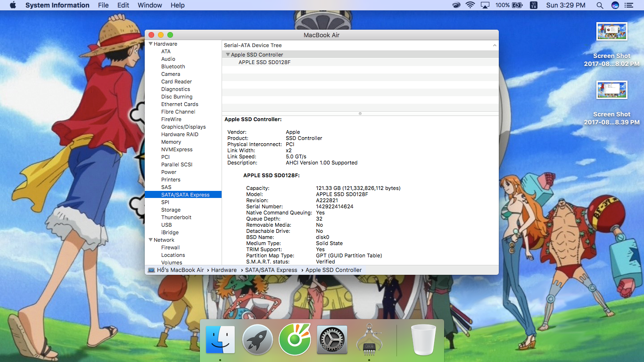Collapse the Network section triangle

pos(151,240)
